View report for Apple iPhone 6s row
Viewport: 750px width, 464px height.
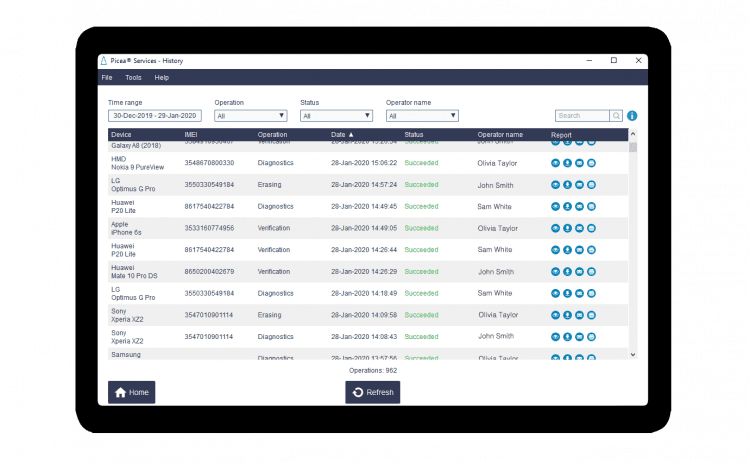tap(555, 228)
